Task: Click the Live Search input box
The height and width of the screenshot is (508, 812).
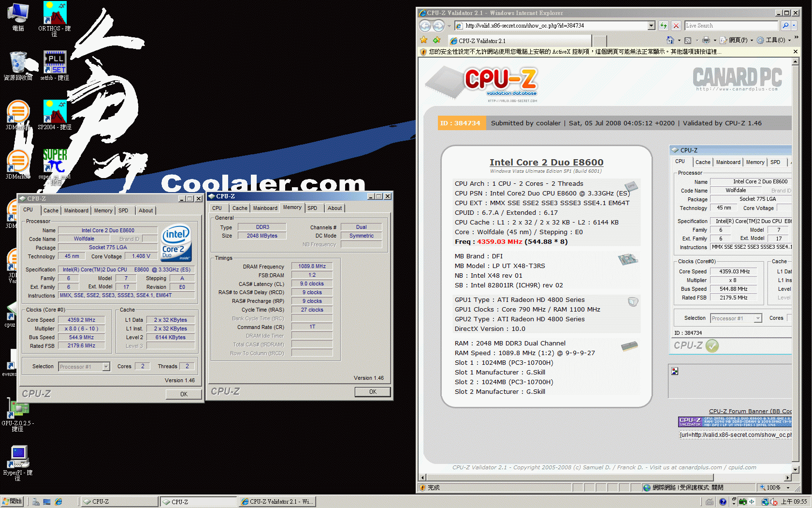Action: [x=731, y=26]
